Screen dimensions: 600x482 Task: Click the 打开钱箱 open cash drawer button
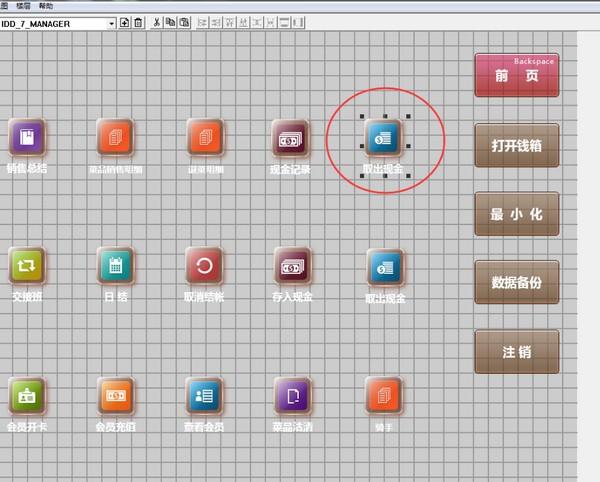click(x=516, y=145)
